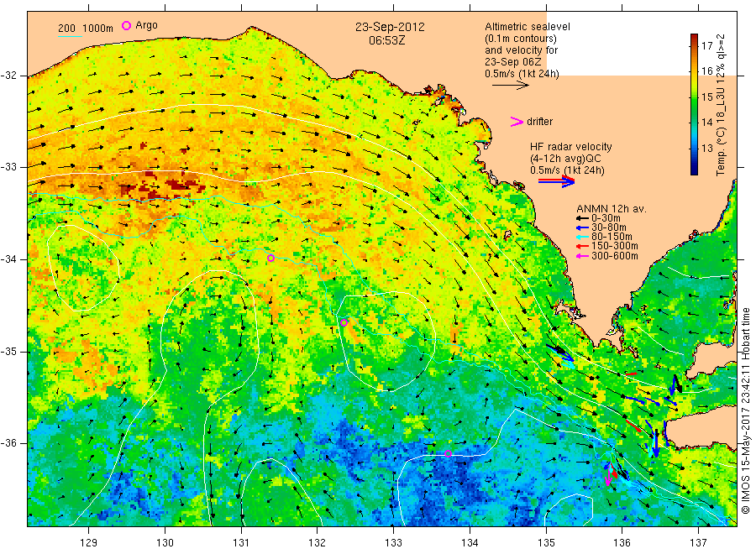
Task: Click the time label 06:53Z
Action: [387, 40]
